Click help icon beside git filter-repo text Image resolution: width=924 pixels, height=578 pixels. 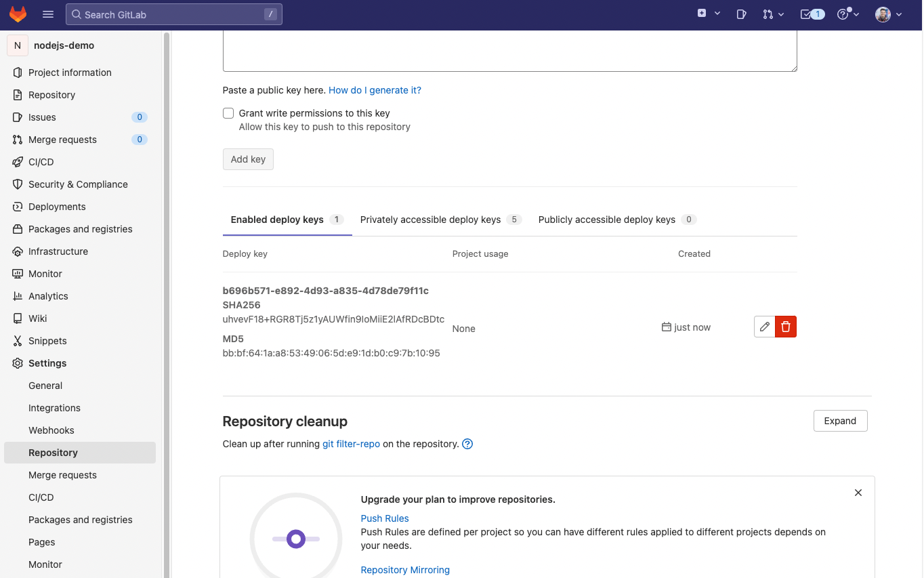[x=467, y=445]
